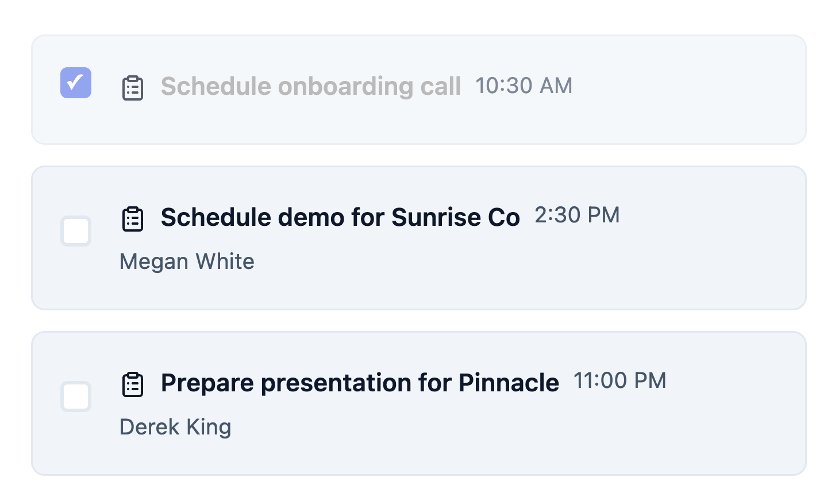This screenshot has height=504, width=835.
Task: Open the Schedule demo for Sunrise Co title
Action: pos(340,217)
